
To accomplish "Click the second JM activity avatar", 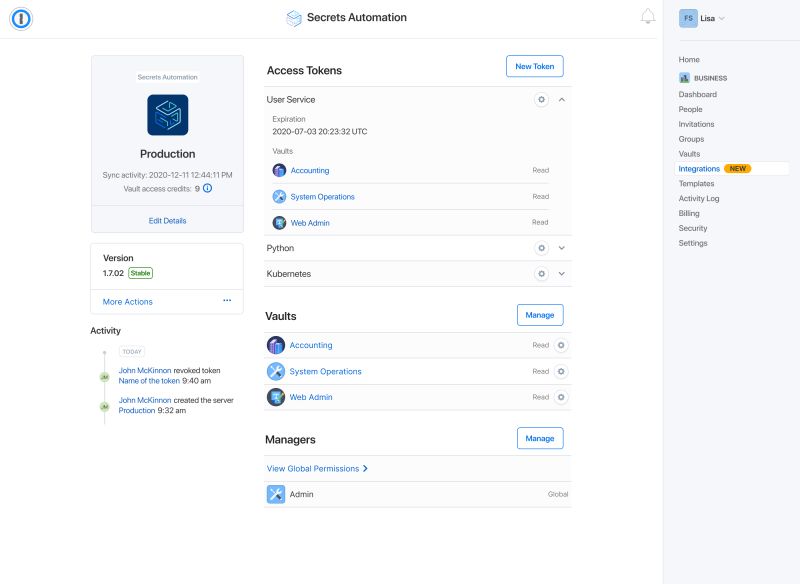I will [x=105, y=407].
